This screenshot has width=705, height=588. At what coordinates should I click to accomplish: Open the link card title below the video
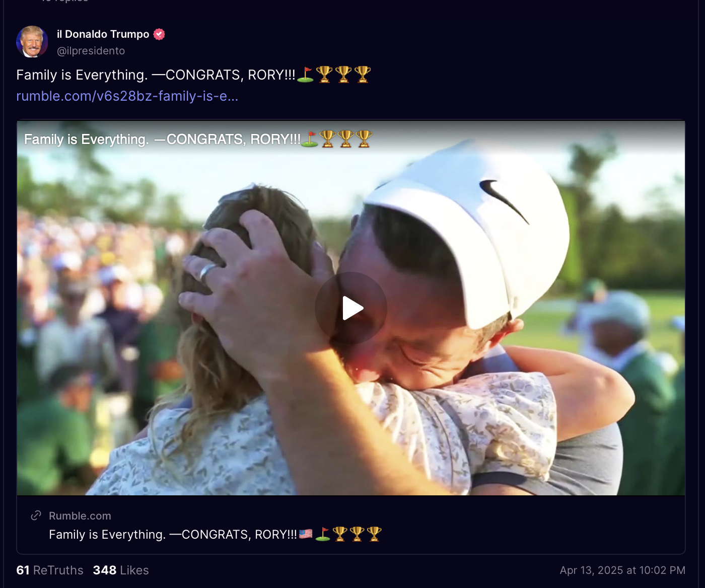[x=216, y=534]
